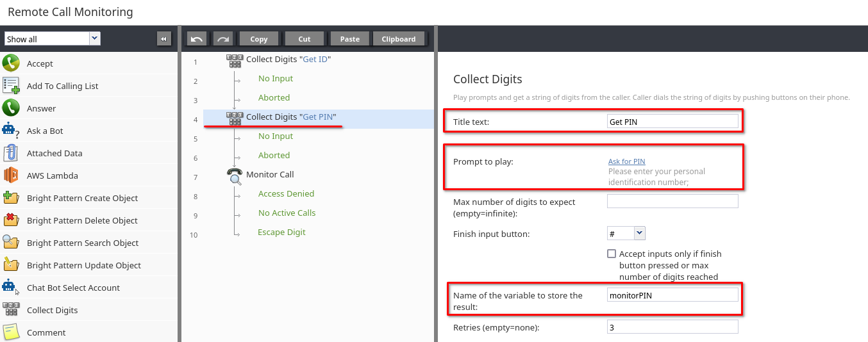This screenshot has height=342, width=868.
Task: Click the Title text input field
Action: click(672, 121)
